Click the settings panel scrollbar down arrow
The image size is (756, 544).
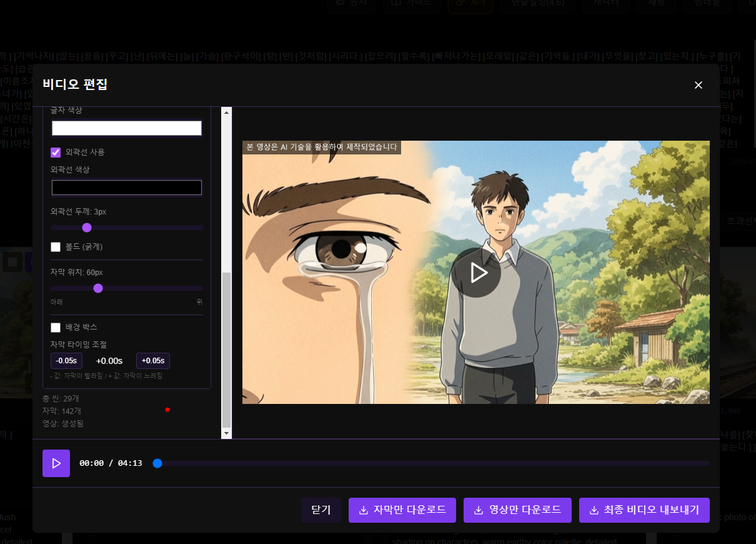pos(227,433)
